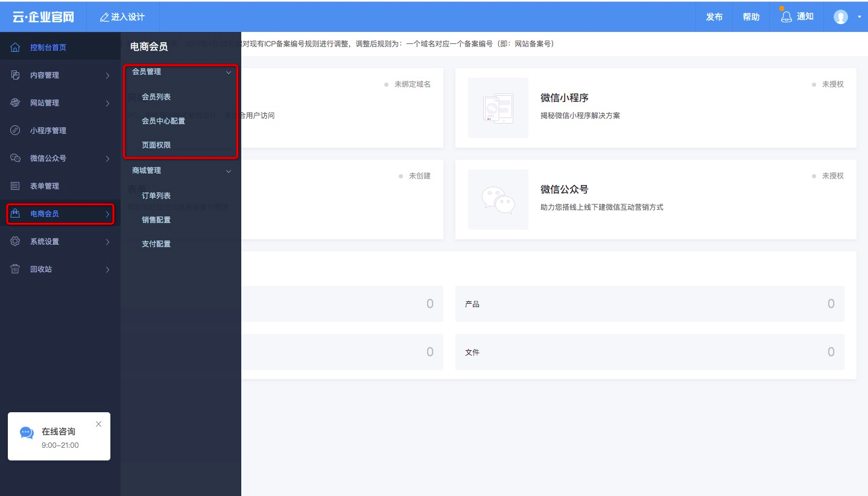
Task: Click the 云·企业官网 logo
Action: (43, 17)
